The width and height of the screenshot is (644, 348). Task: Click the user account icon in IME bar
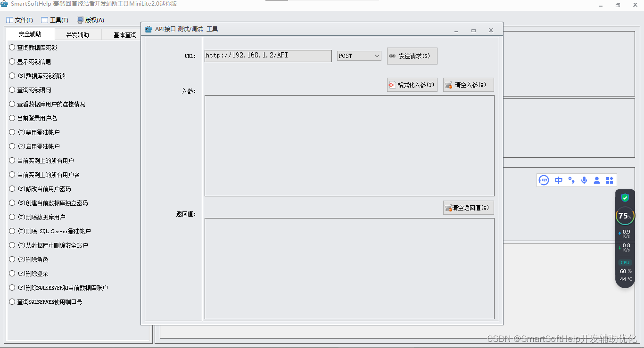[597, 180]
